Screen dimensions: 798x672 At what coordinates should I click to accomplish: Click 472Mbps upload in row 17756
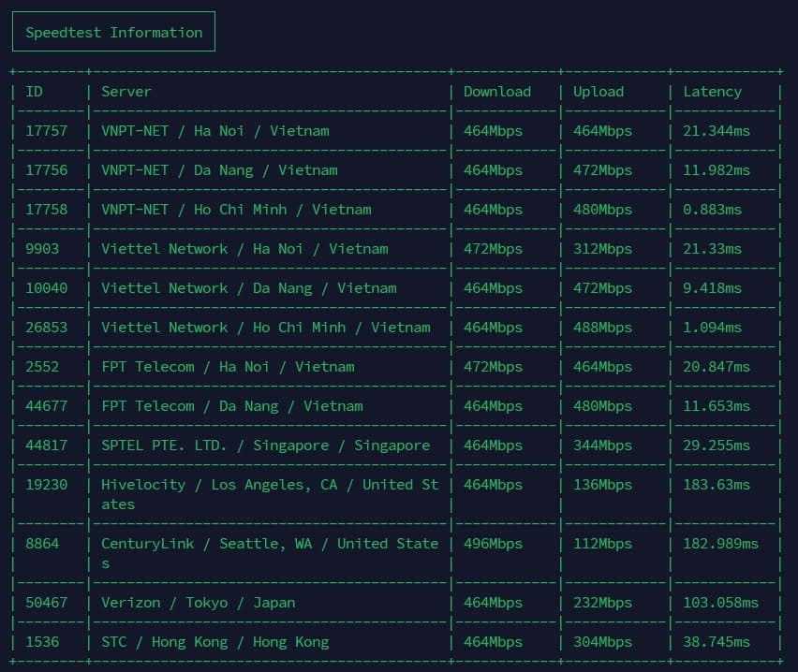(x=602, y=170)
